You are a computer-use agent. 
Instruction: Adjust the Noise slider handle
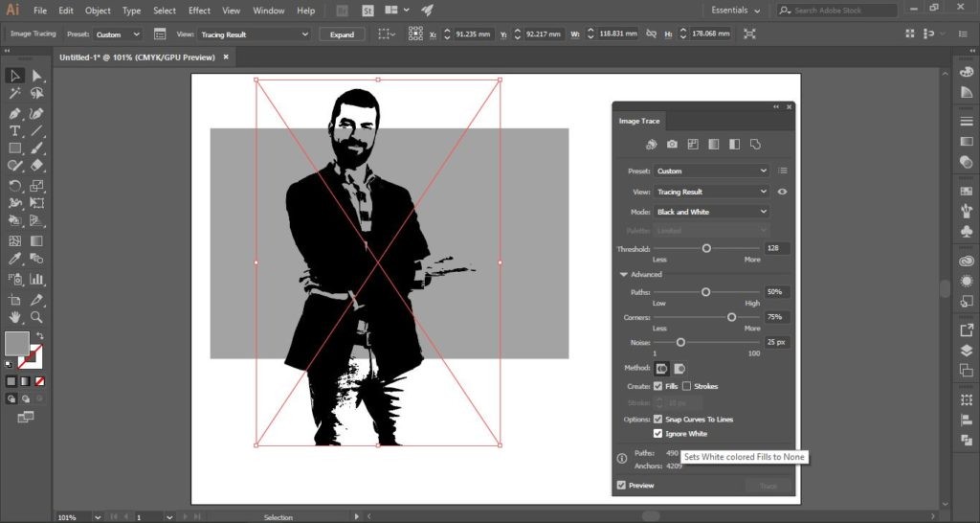pyautogui.click(x=680, y=342)
